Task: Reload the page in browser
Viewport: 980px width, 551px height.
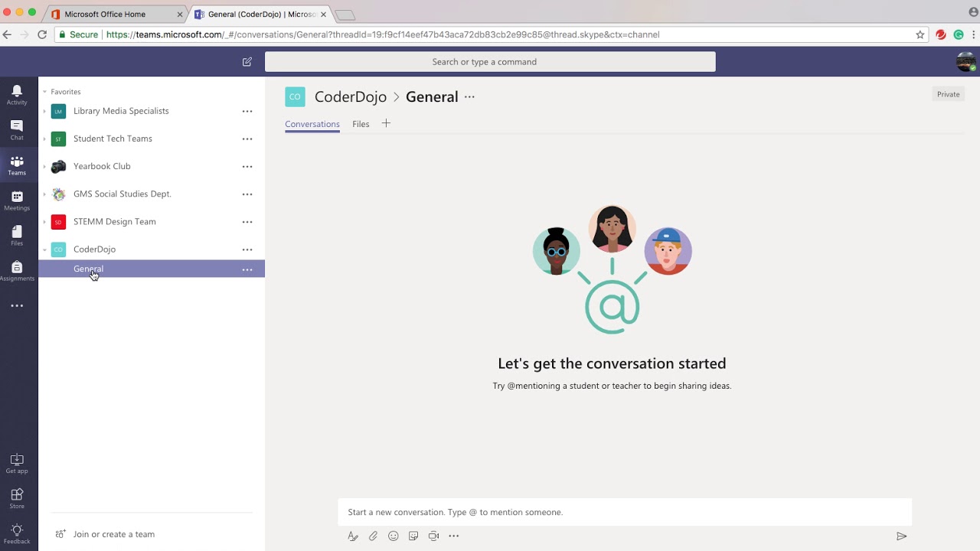Action: click(x=42, y=34)
